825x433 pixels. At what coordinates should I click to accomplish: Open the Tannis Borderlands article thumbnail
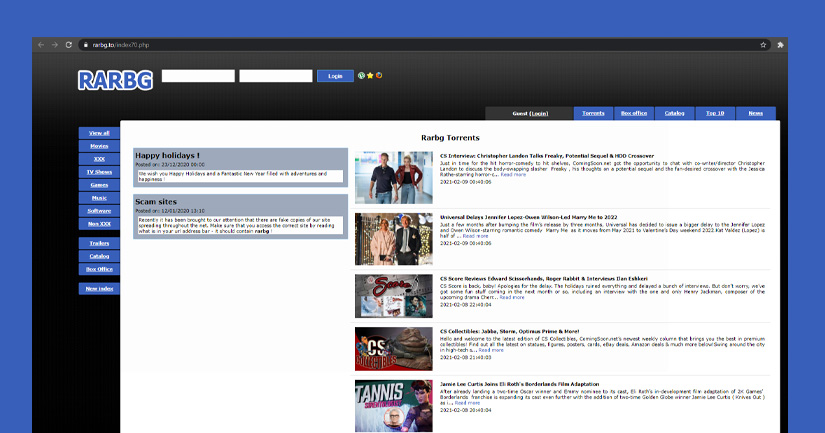[x=394, y=406]
